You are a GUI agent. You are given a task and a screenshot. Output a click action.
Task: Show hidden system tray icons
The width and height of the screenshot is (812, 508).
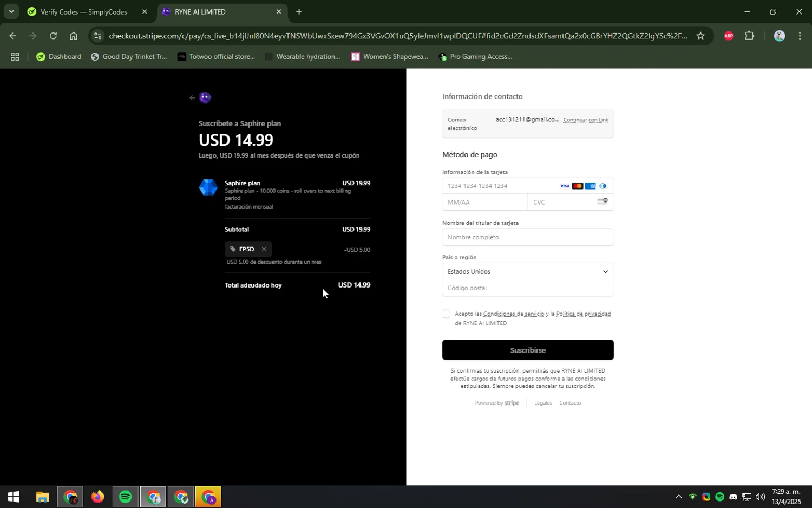click(x=679, y=497)
